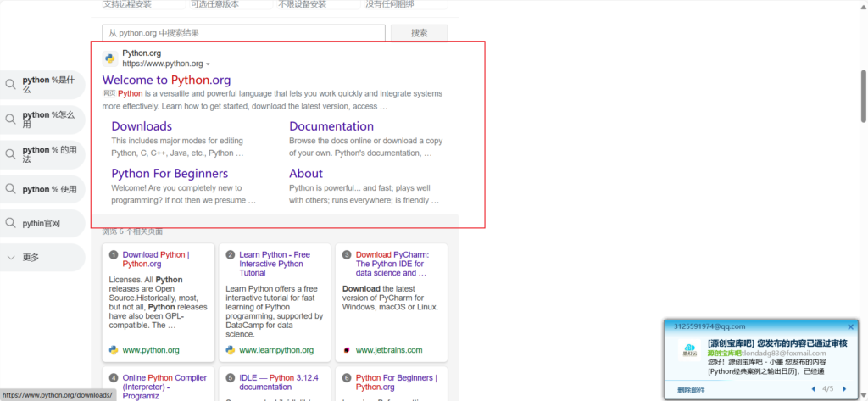Screen dimensions: 868x401
Task: Click www.jetbrains.com URL in card 3
Action: point(389,350)
